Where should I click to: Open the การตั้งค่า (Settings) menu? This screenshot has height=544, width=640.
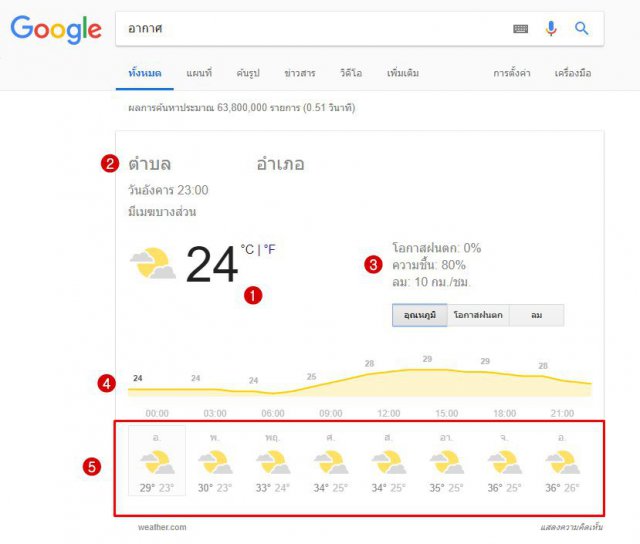(x=511, y=74)
